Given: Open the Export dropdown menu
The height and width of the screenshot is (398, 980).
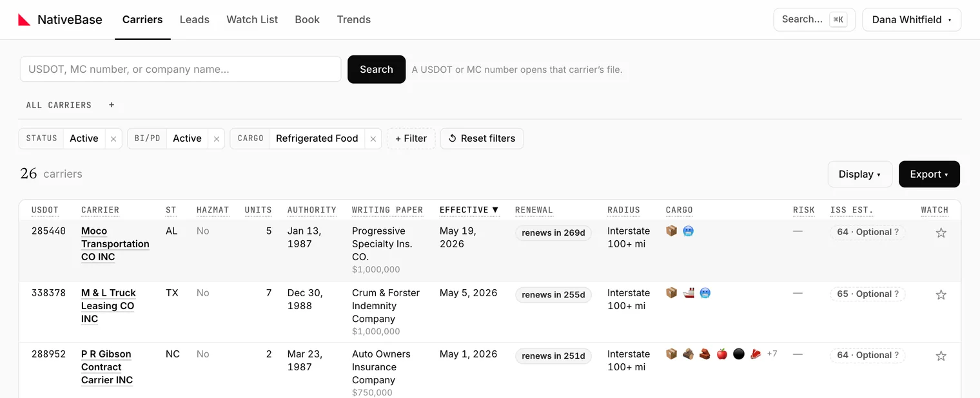Looking at the screenshot, I should point(929,175).
